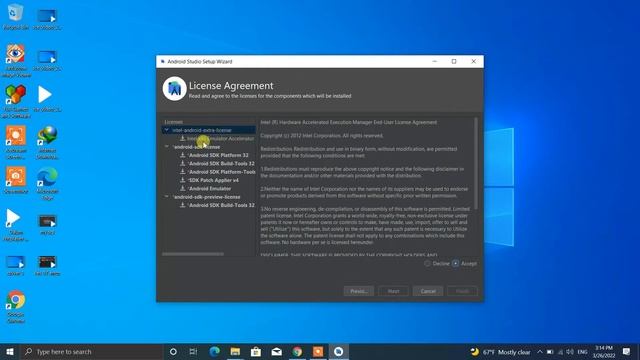Open the colored cubes desktop shortcut

pos(16,101)
